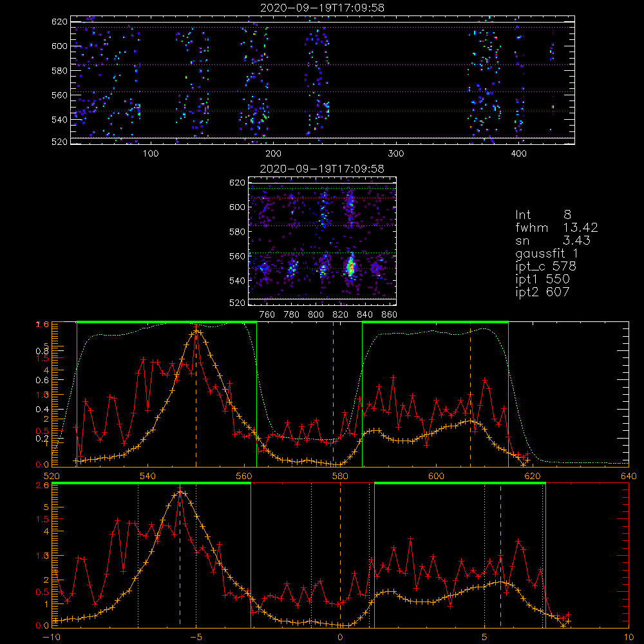The width and height of the screenshot is (644, 644).
Task: Click the brightest spot in the middle image plot
Action: pos(350,268)
